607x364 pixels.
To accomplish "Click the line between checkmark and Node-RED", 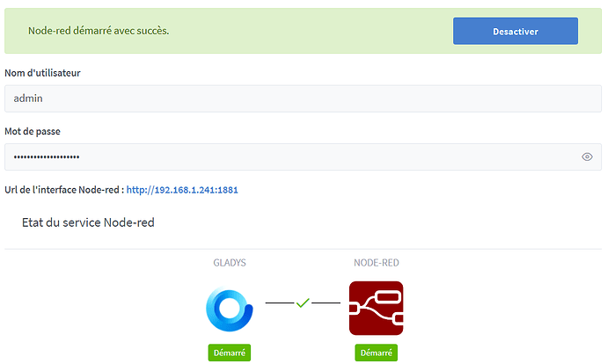I will pos(325,303).
